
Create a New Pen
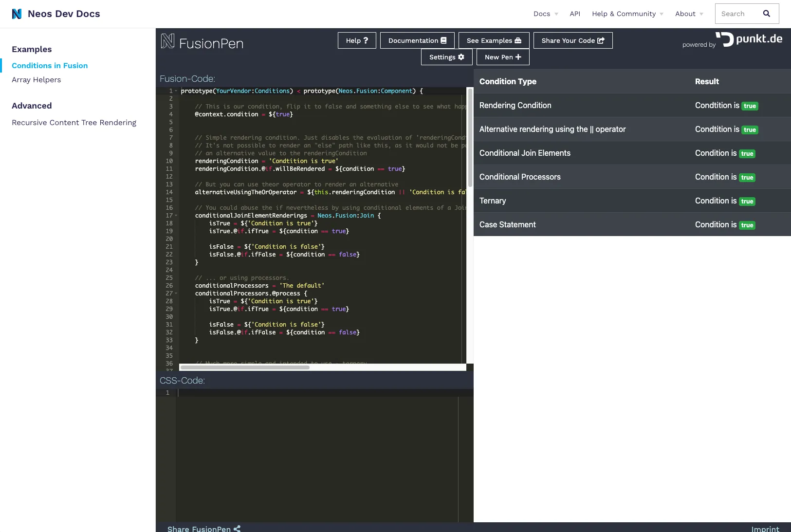coord(503,57)
